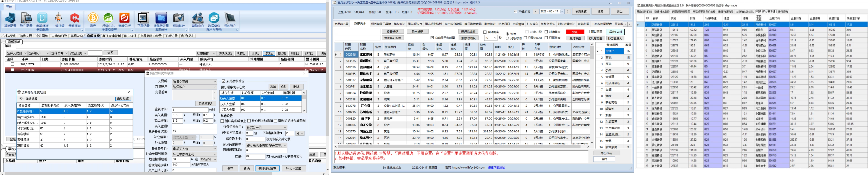Switch to 高频现货 tab
Image resolution: width=868 pixels, height=181 pixels.
point(93,36)
